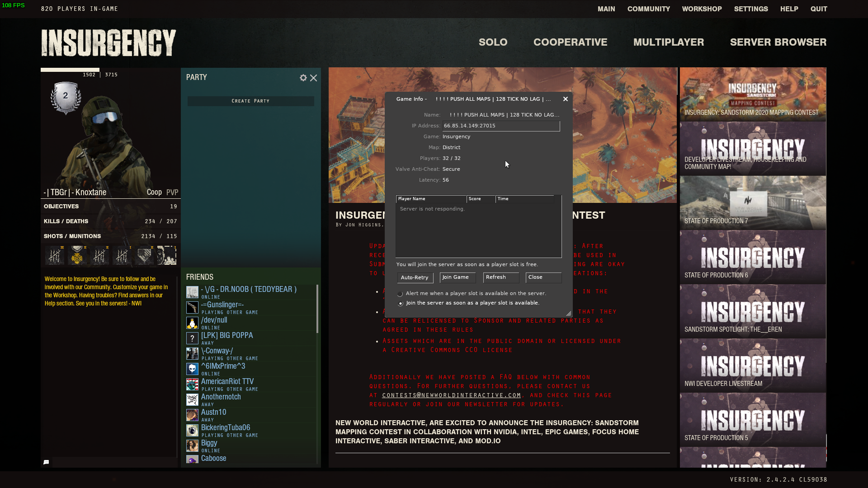Select the COOPERATIVE game mode
868x488 pixels.
[x=570, y=42]
